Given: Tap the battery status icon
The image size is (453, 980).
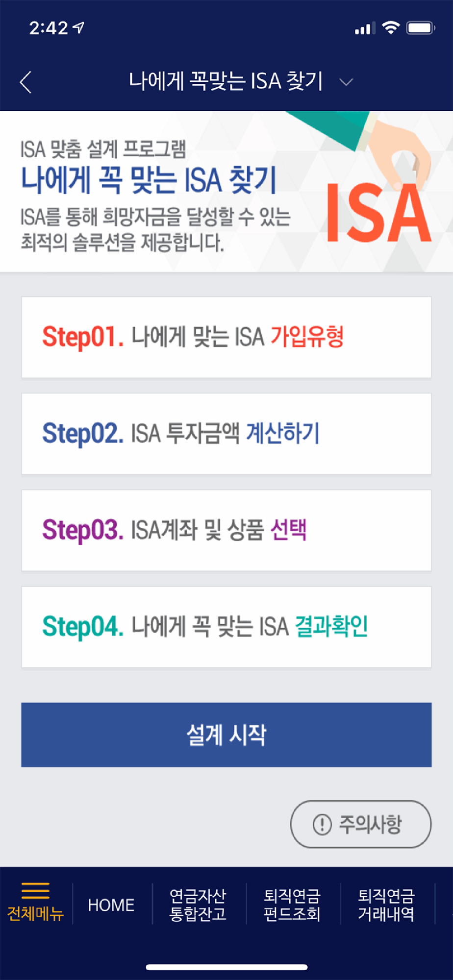Looking at the screenshot, I should (421, 28).
